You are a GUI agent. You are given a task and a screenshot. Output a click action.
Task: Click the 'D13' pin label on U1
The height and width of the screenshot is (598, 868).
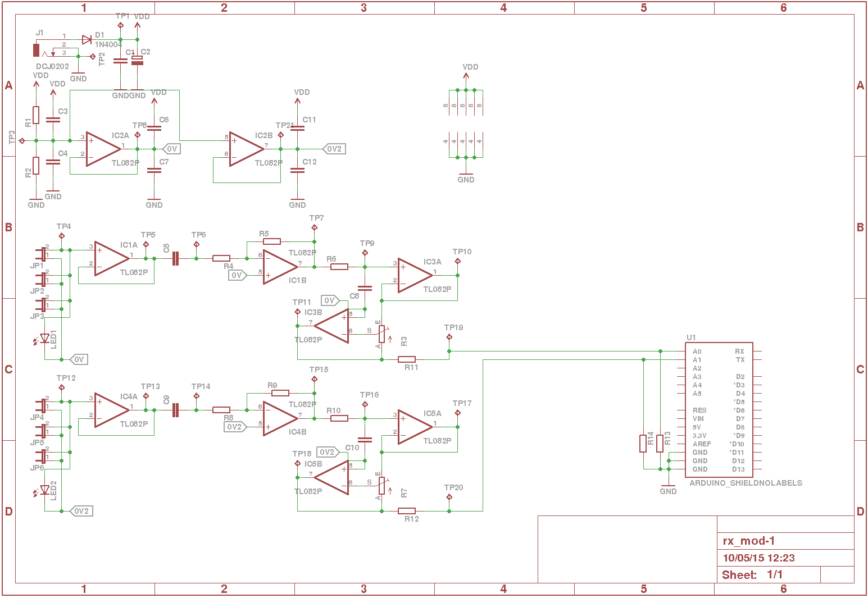738,469
